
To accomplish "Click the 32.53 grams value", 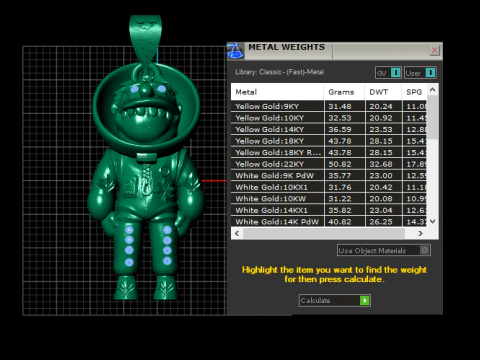I will pos(340,118).
